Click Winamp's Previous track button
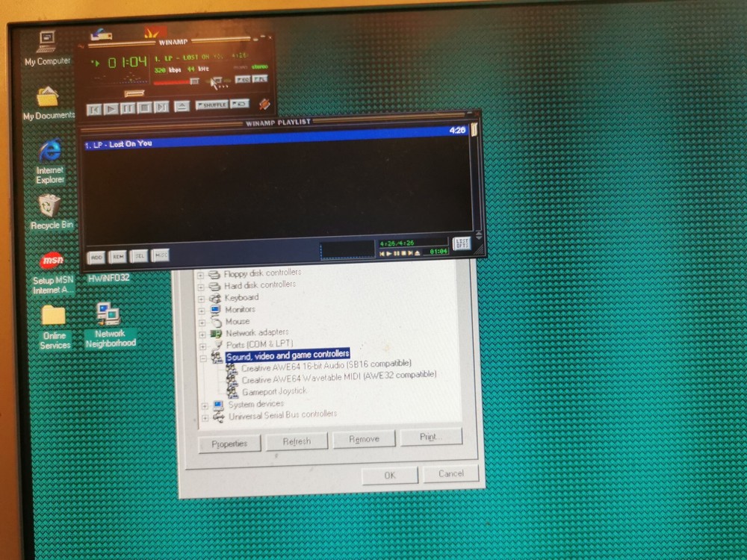Image resolution: width=747 pixels, height=560 pixels. click(94, 110)
